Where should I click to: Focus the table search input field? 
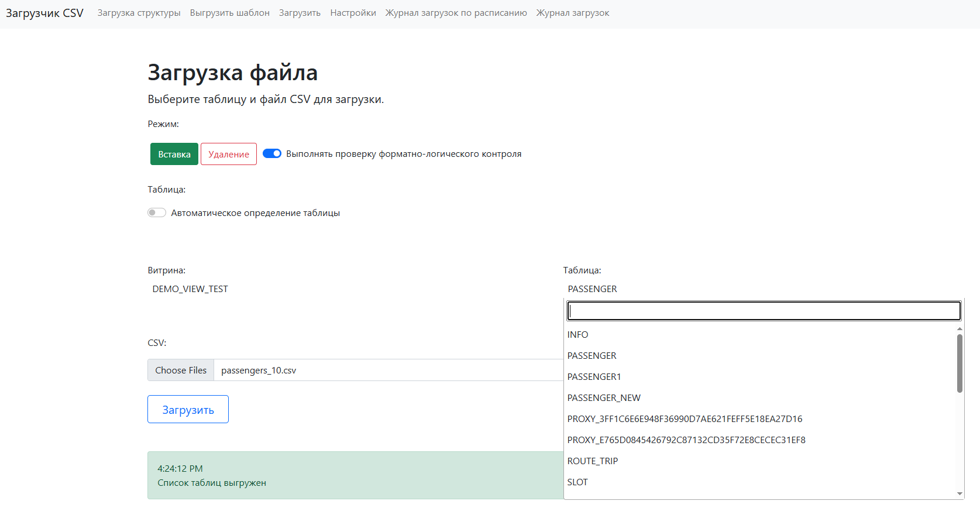764,311
